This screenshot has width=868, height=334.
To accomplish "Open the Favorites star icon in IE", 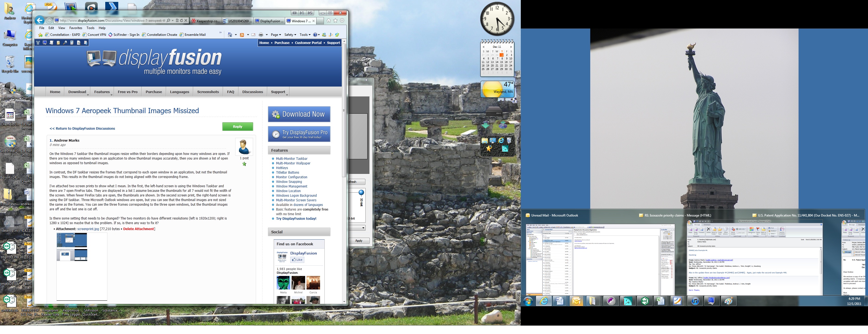I will [335, 21].
